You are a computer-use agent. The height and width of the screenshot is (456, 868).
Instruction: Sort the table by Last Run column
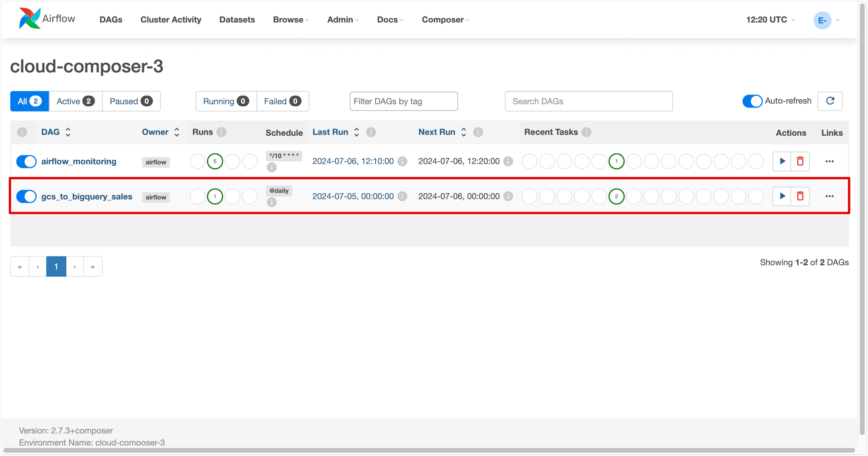pyautogui.click(x=335, y=132)
